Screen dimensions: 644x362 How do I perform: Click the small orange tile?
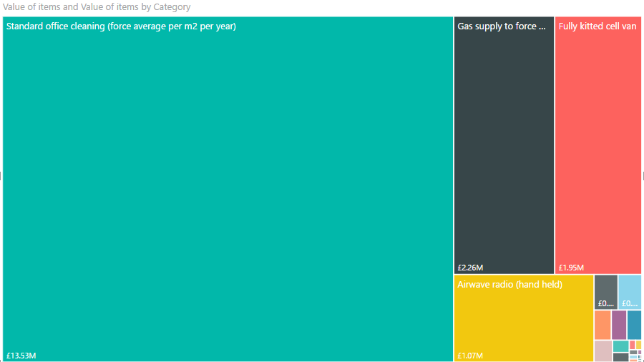[602, 325]
